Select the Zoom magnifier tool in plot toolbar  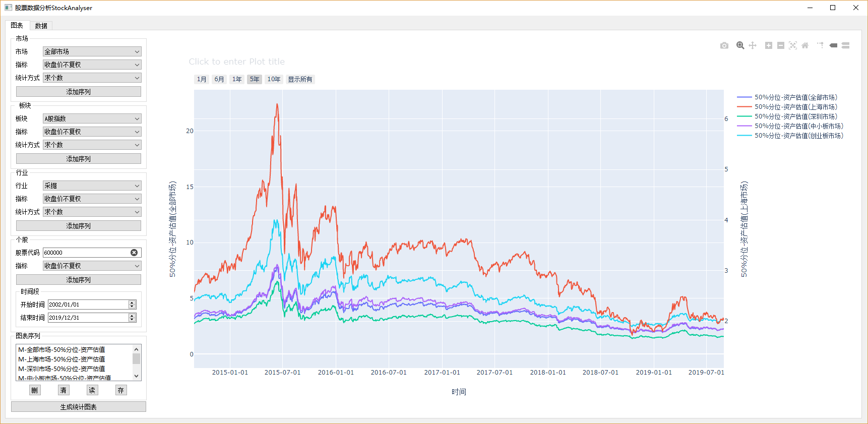(740, 45)
